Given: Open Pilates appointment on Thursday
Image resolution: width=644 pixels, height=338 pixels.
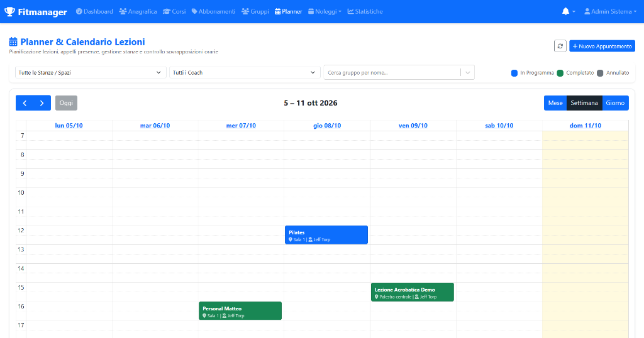Looking at the screenshot, I should 326,235.
